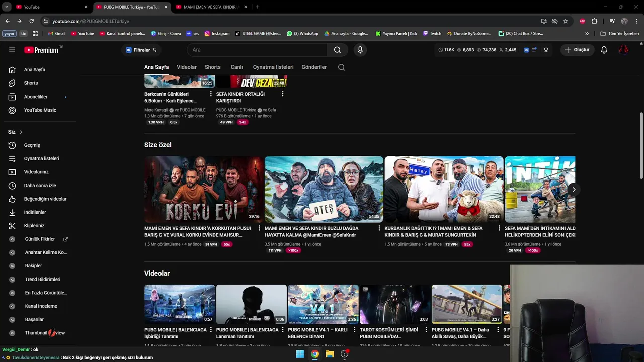This screenshot has height=362, width=644.
Task: Open YouTube Music from sidebar
Action: coord(40,110)
